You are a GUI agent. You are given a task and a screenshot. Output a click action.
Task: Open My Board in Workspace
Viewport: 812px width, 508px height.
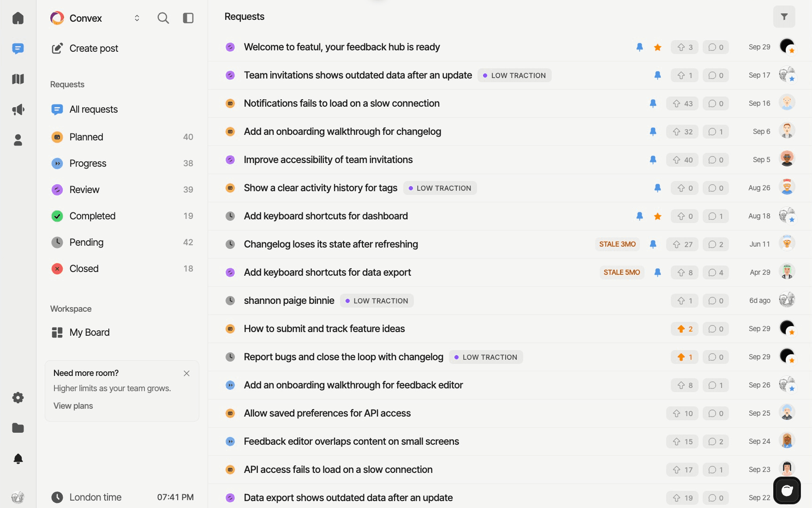[122, 333]
